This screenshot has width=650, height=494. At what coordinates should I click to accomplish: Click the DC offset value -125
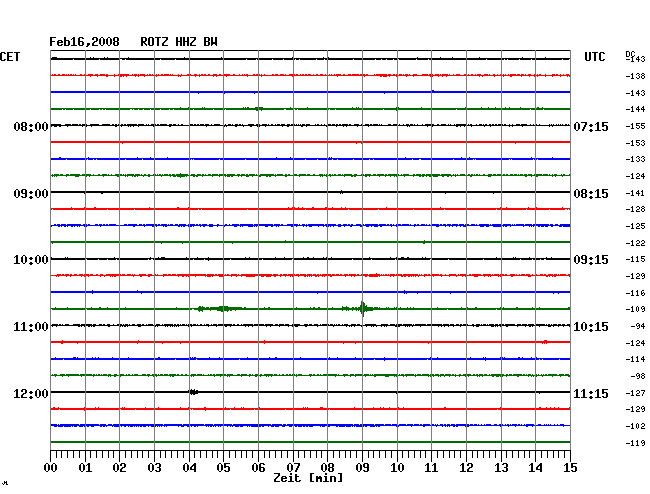click(x=635, y=226)
